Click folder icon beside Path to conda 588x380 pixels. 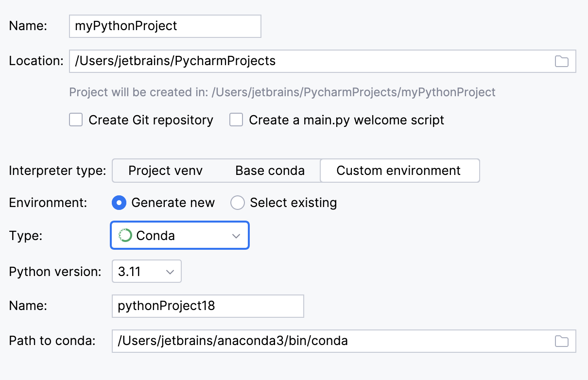coord(561,341)
